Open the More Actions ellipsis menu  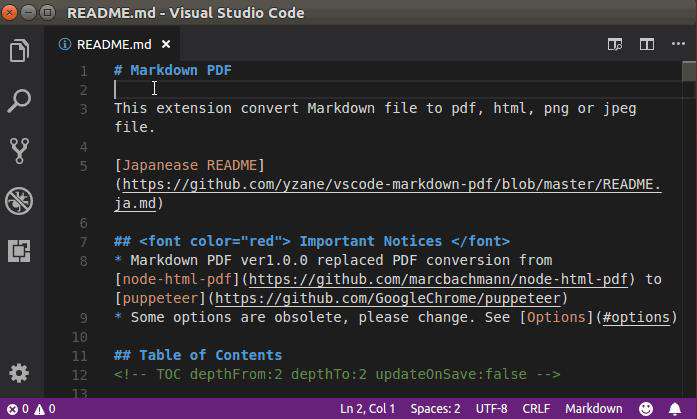point(678,44)
